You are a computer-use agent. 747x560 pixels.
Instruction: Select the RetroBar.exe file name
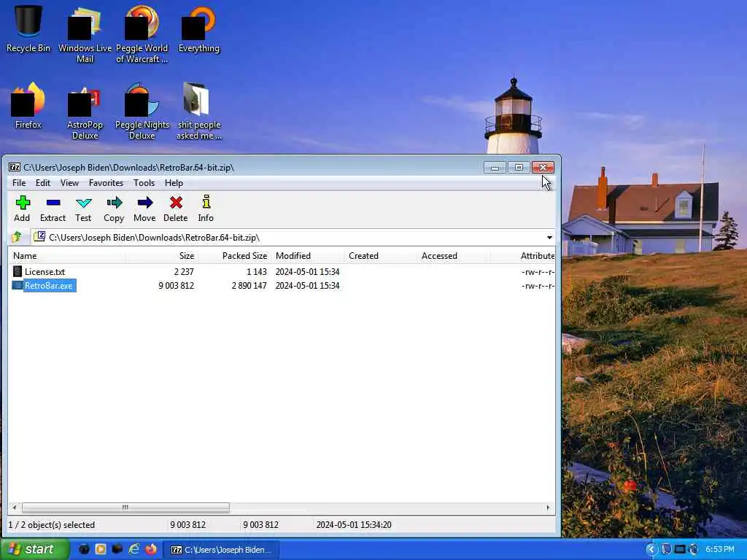click(x=49, y=285)
